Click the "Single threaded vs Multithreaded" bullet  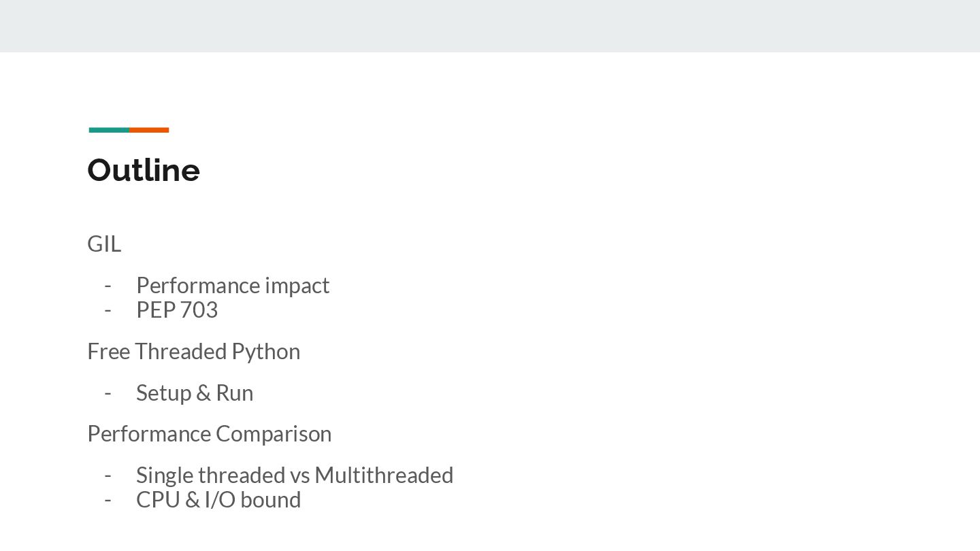click(x=294, y=475)
